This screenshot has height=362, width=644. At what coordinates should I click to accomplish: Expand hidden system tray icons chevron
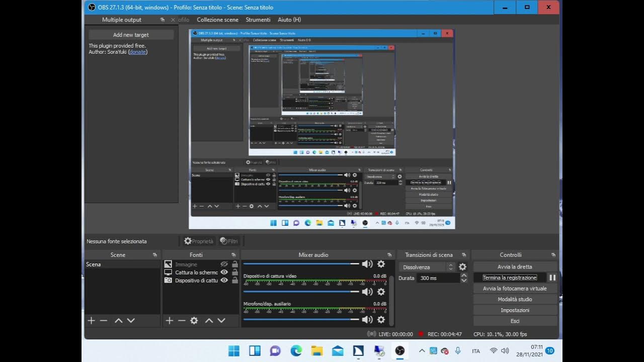pos(422,350)
